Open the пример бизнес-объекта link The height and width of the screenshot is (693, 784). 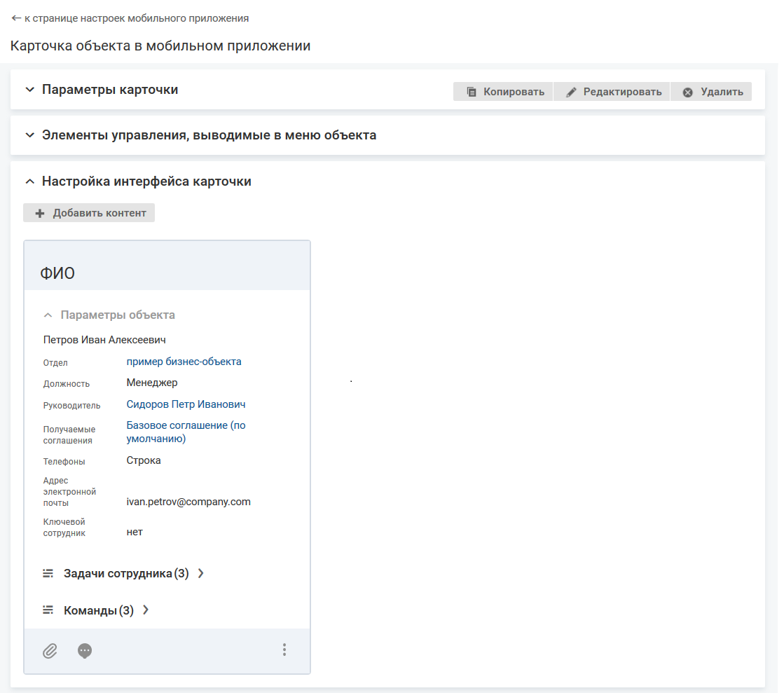[x=184, y=362]
